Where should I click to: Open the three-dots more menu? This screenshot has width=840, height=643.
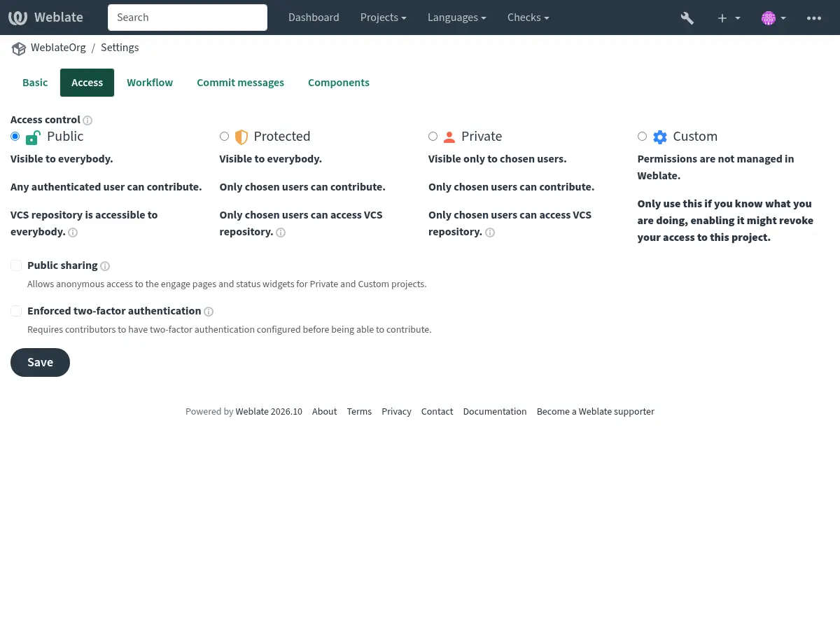(x=814, y=18)
